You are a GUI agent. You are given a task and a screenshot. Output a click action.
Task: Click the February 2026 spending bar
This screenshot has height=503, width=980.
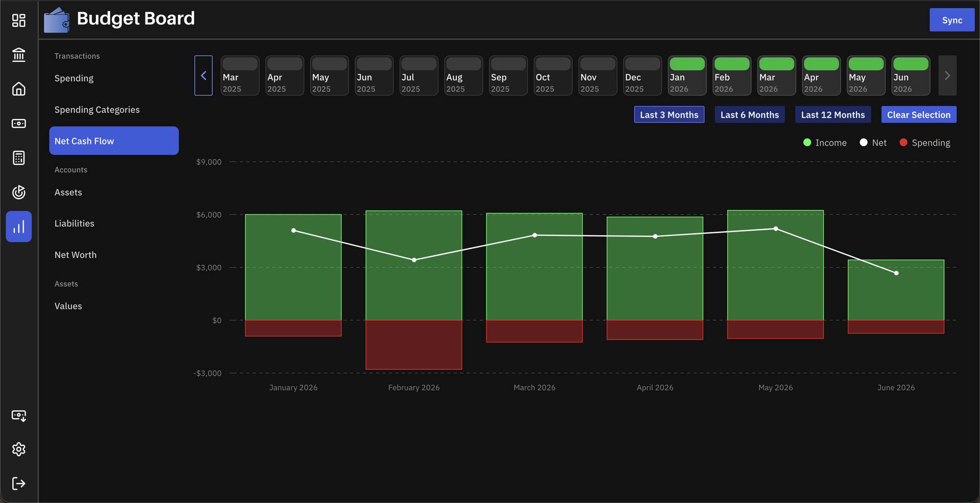(414, 345)
